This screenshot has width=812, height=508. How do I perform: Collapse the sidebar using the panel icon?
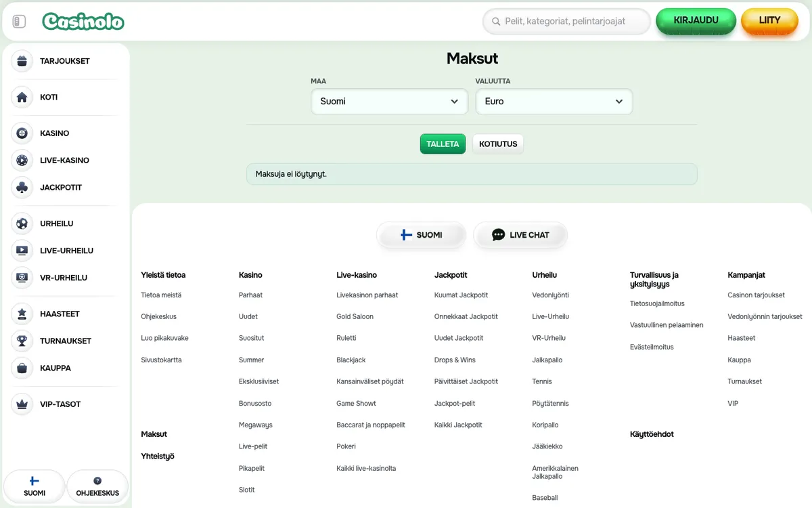tap(19, 22)
